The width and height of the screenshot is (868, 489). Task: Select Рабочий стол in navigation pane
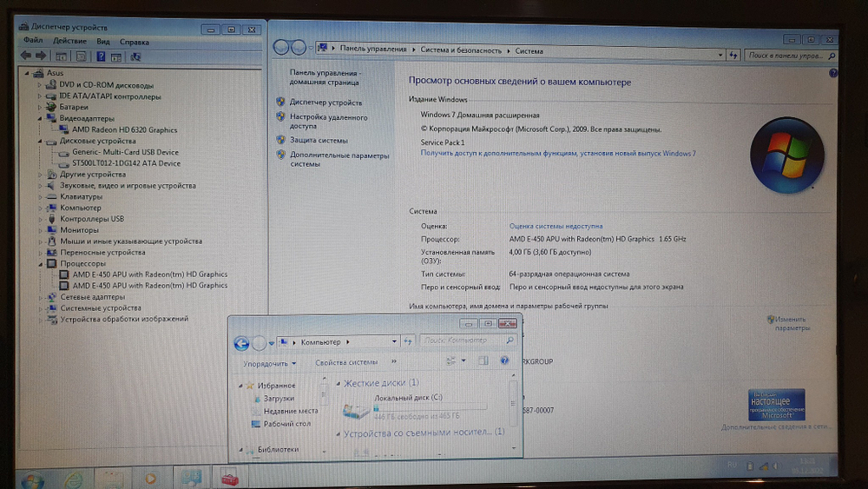pyautogui.click(x=286, y=424)
